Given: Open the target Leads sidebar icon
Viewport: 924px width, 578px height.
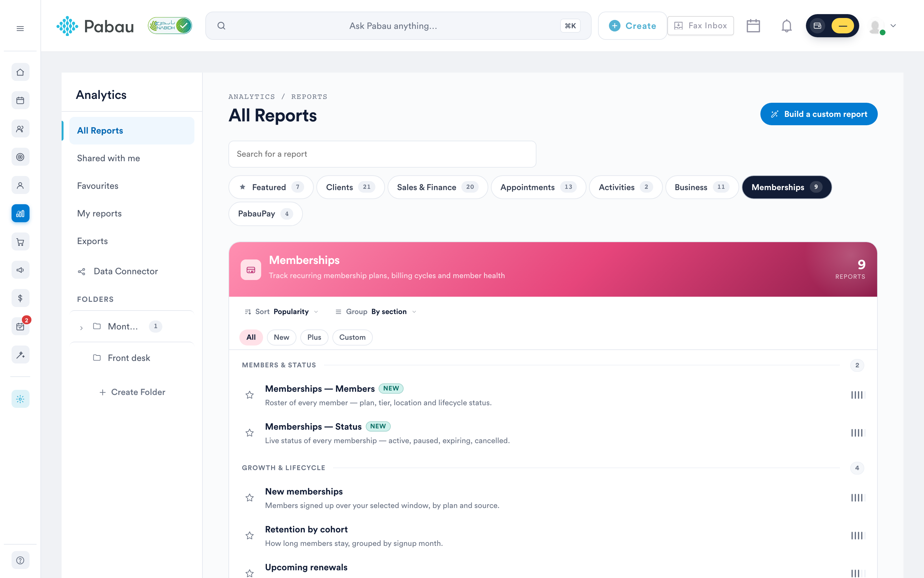Looking at the screenshot, I should pyautogui.click(x=20, y=157).
